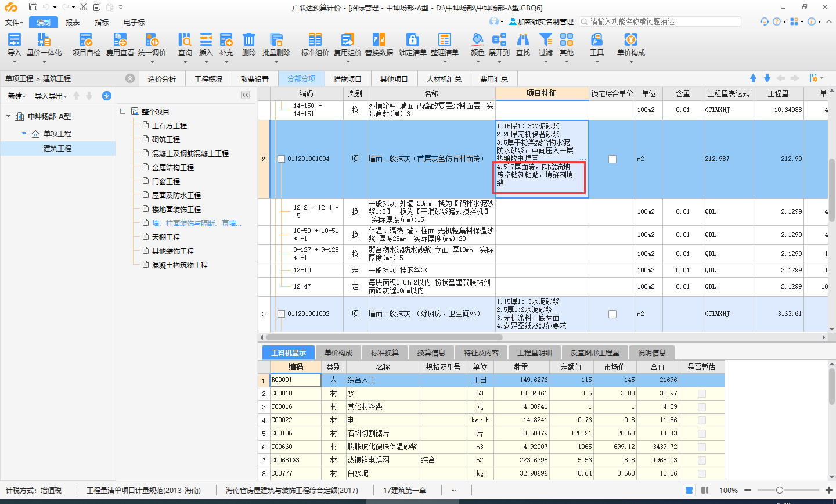Collapse row 011201001002 with minus box

(x=281, y=314)
